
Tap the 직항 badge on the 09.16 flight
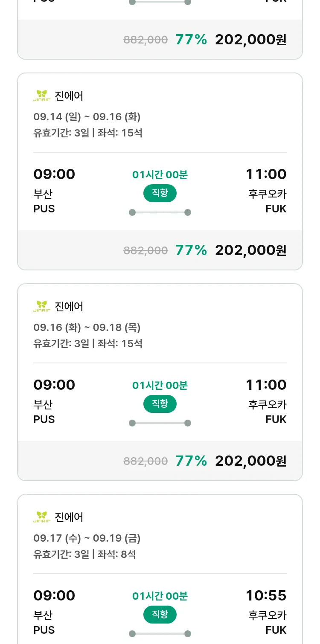point(160,404)
